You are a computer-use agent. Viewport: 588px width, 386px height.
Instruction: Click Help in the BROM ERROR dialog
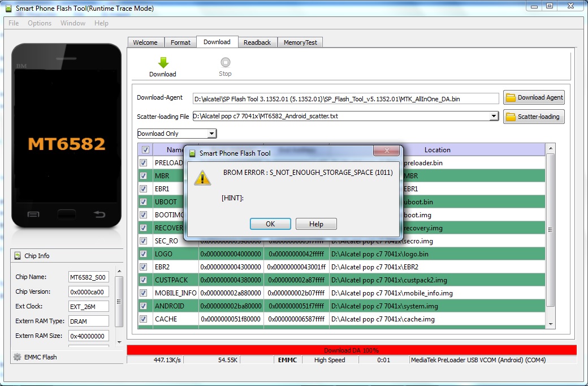316,224
